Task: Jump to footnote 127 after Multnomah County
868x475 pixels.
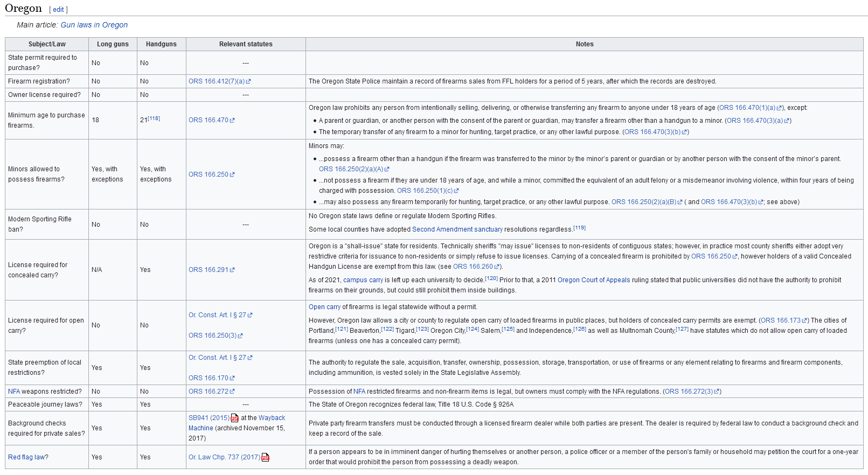Action: pos(682,329)
